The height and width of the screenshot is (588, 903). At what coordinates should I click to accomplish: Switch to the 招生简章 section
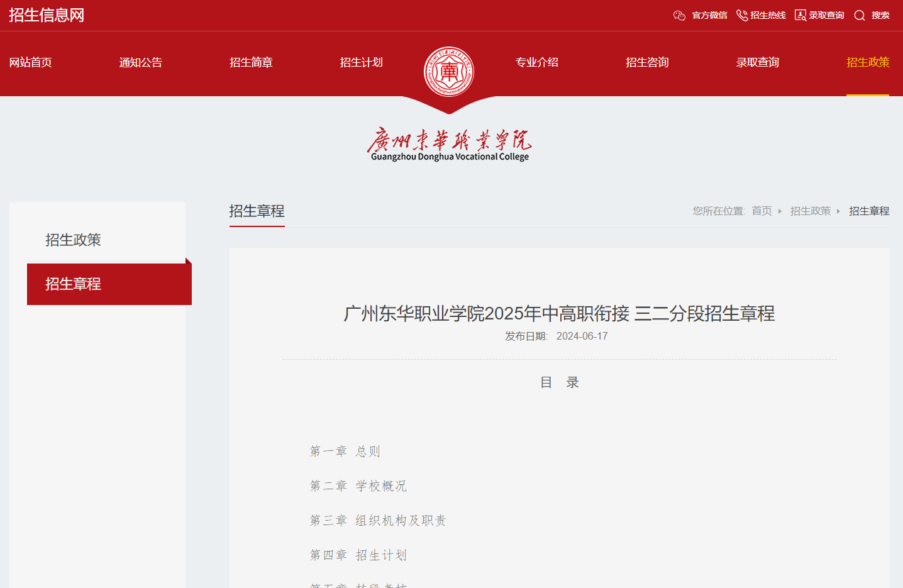(251, 62)
